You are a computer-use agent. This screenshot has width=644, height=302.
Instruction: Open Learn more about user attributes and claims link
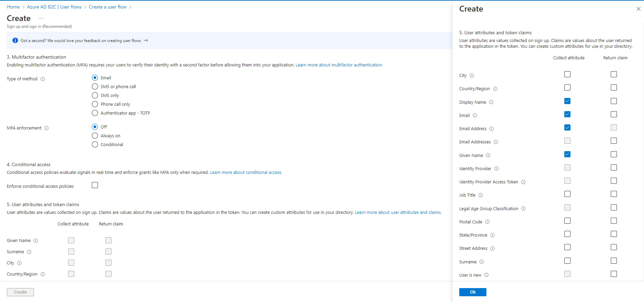pos(398,212)
